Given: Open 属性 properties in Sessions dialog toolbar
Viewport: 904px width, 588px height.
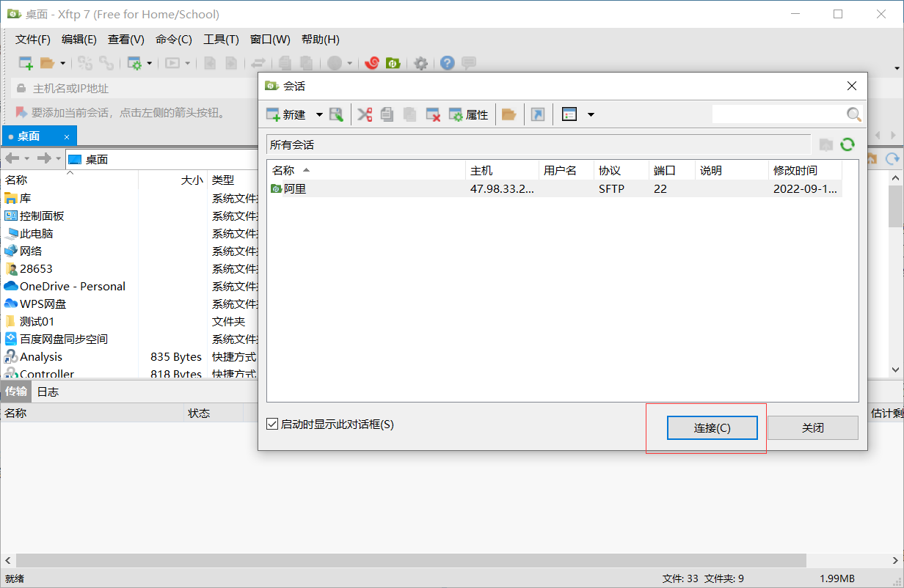Looking at the screenshot, I should point(468,114).
